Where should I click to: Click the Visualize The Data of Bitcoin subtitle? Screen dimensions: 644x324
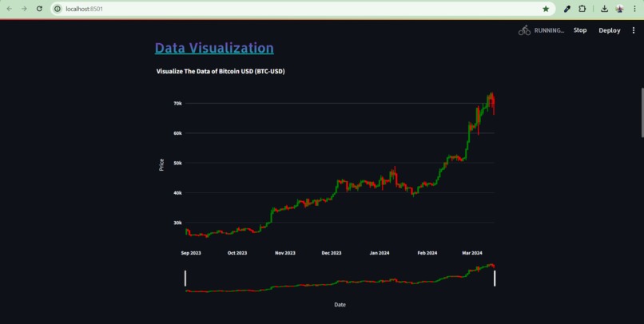click(x=221, y=71)
